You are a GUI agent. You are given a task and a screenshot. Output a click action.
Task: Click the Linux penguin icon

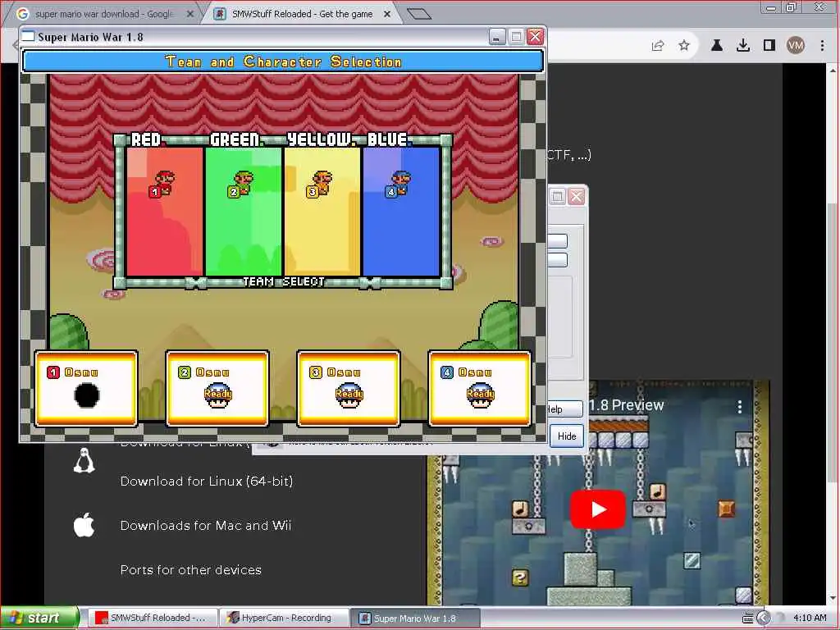(x=84, y=461)
